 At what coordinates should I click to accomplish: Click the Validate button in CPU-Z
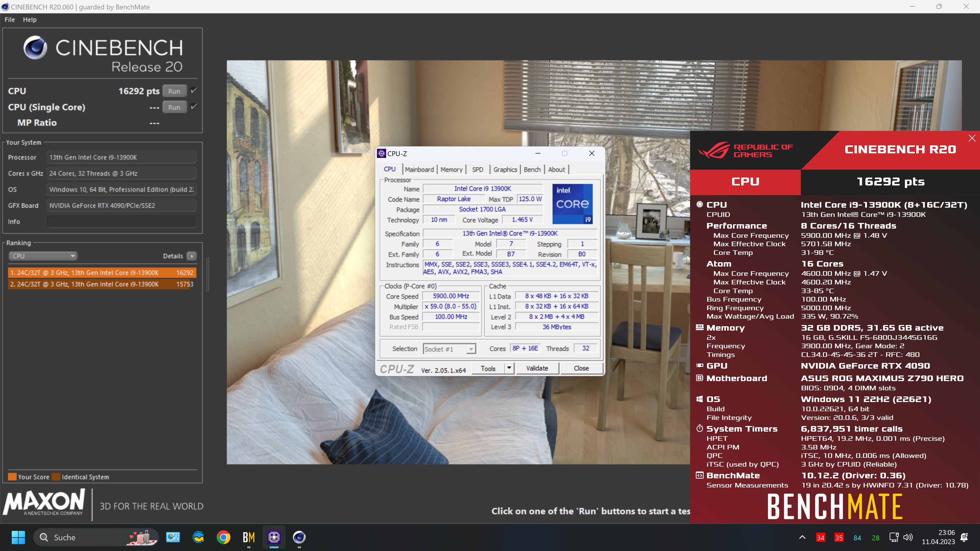tap(537, 368)
